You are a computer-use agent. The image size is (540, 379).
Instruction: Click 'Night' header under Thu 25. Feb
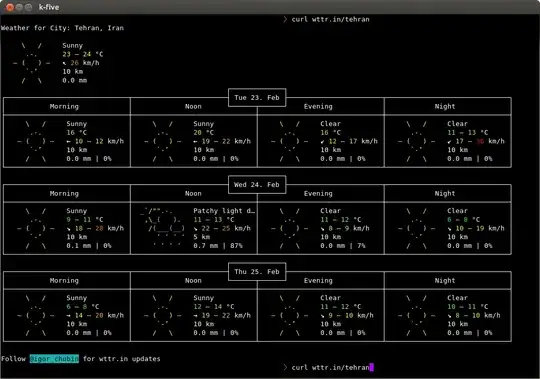pos(445,281)
